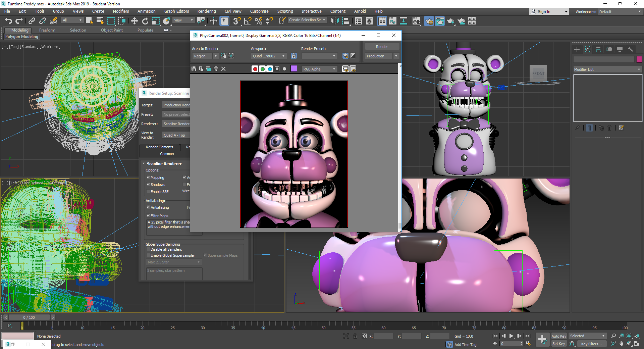Uncheck the Antialiasing option
This screenshot has height=349, width=644.
148,207
